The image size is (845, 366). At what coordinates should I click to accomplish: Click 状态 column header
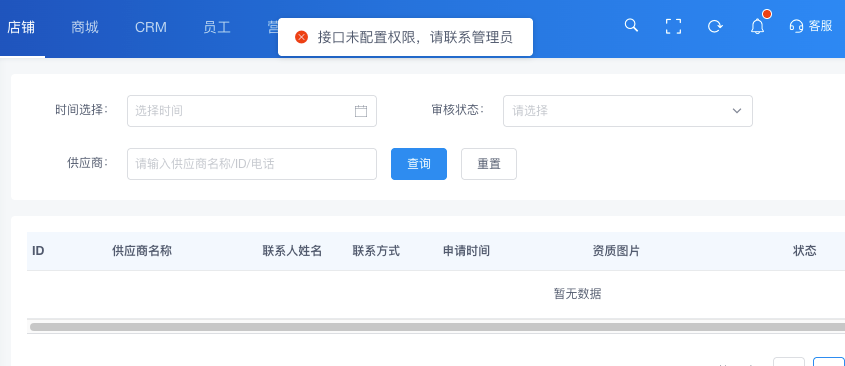(805, 251)
